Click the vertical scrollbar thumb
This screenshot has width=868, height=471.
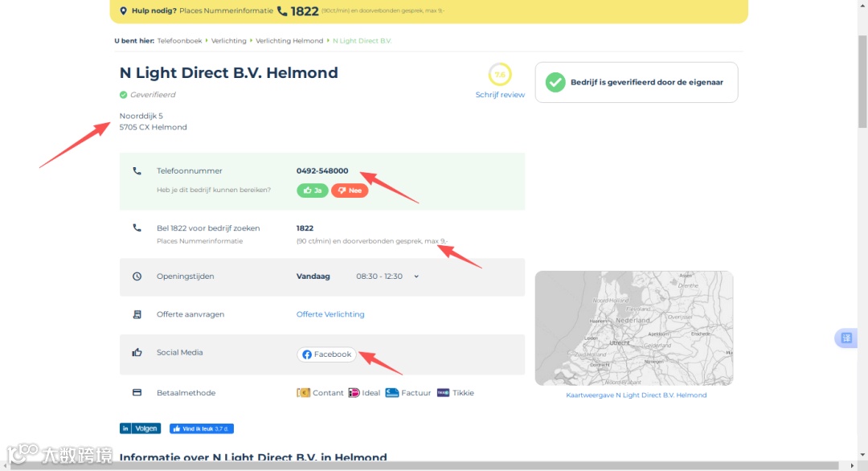point(862,81)
